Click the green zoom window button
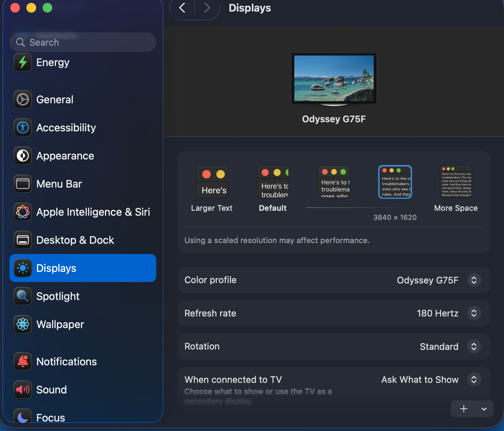Image resolution: width=504 pixels, height=431 pixels. 47,8
